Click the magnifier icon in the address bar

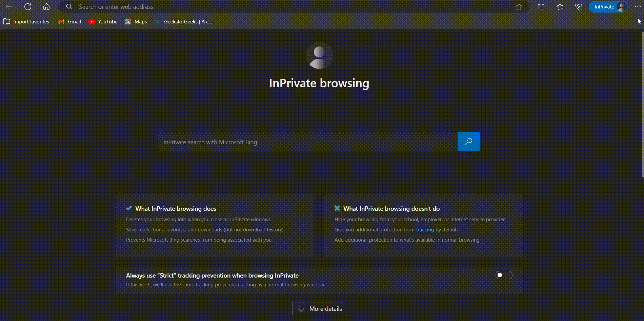69,7
